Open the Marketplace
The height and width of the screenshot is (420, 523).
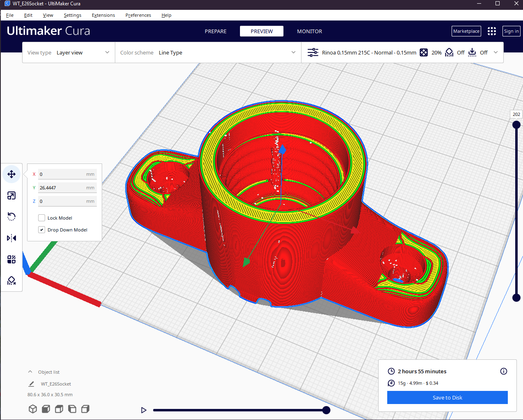[x=466, y=31]
